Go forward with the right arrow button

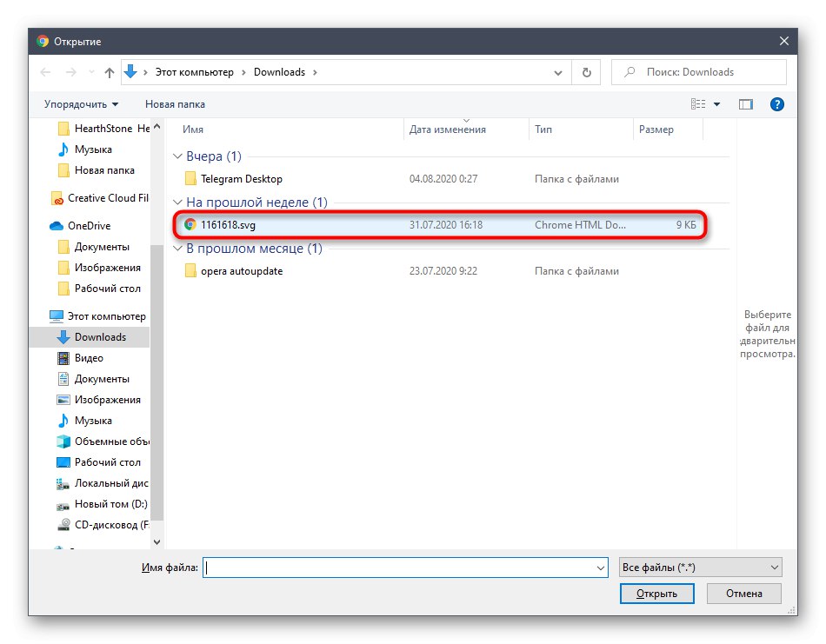click(70, 72)
